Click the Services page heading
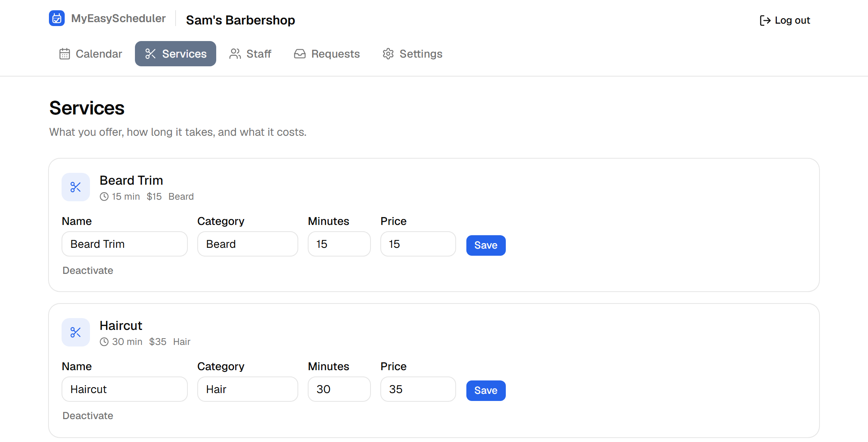This screenshot has height=442, width=868. coord(87,108)
